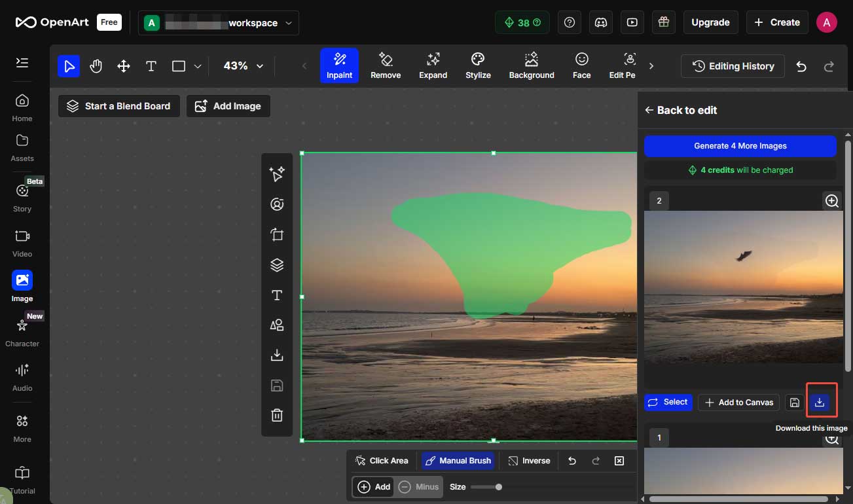Open the Editing History panel
The height and width of the screenshot is (504, 853).
(732, 65)
